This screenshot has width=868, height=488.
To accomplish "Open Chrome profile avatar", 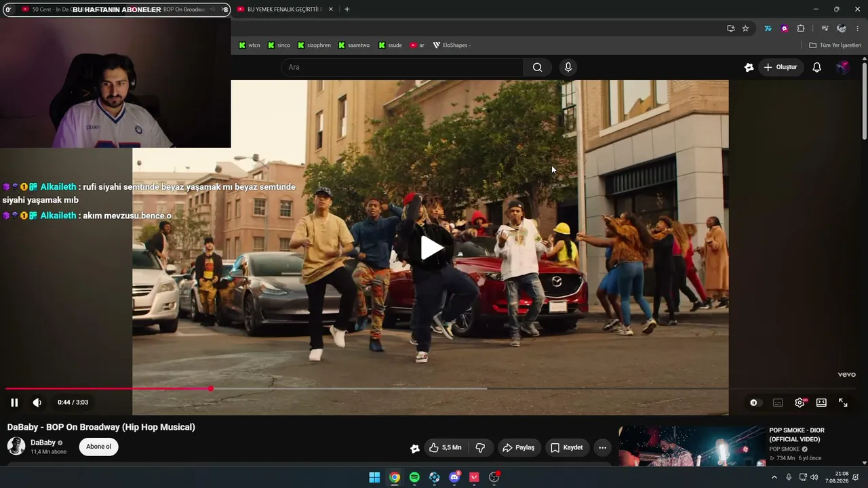I will pos(842,28).
